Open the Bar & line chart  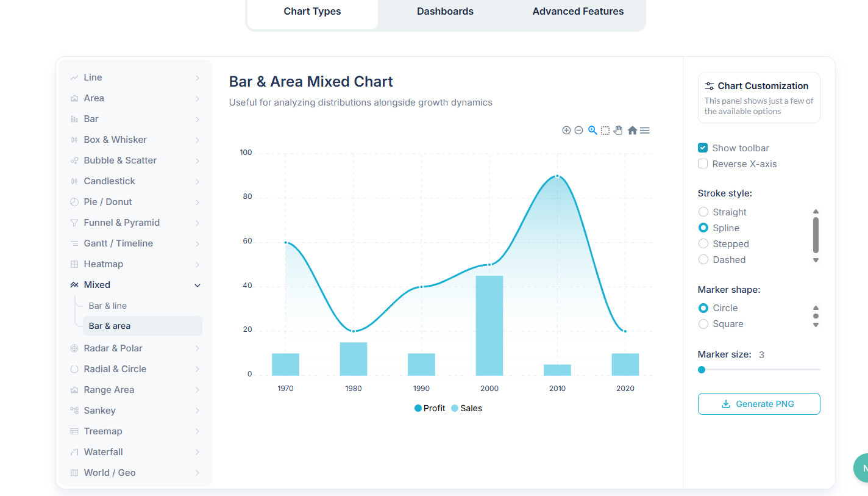108,306
